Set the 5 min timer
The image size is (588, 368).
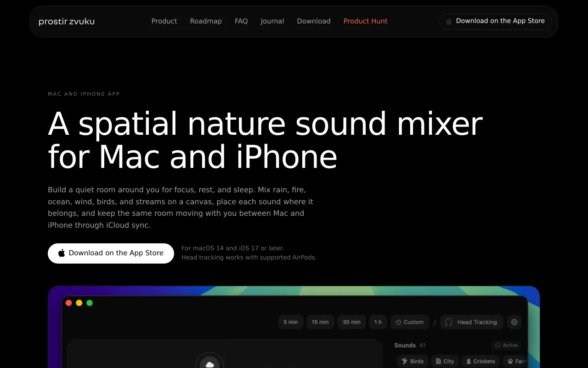[291, 322]
